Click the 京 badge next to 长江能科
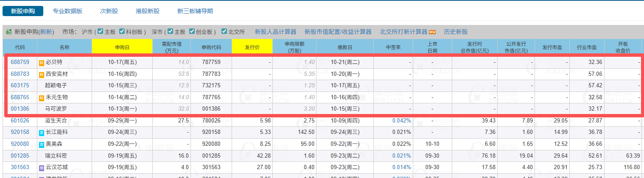 [x=42, y=133]
